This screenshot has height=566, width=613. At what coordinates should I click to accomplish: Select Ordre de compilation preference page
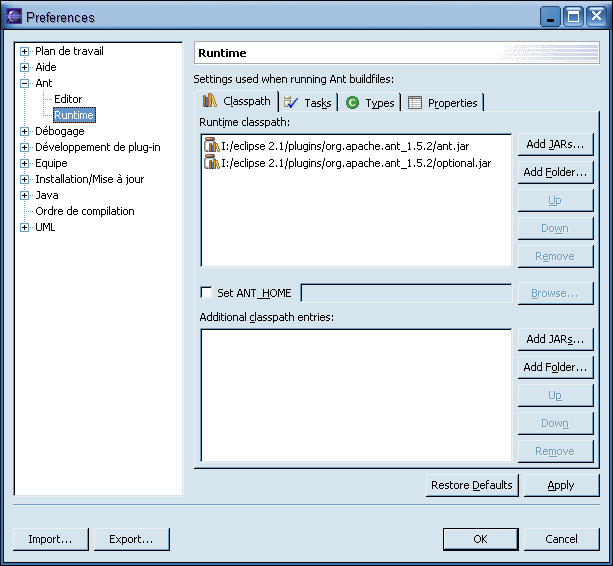[x=84, y=211]
